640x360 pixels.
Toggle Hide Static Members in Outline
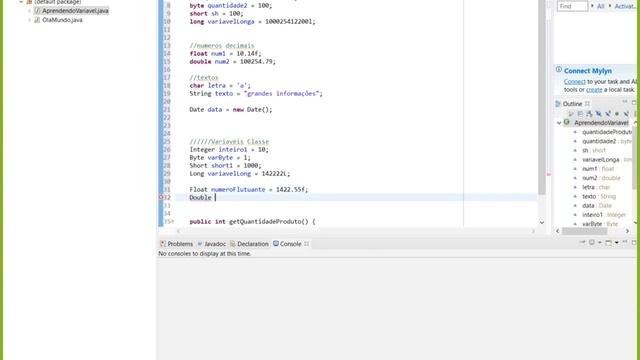(x=608, y=113)
